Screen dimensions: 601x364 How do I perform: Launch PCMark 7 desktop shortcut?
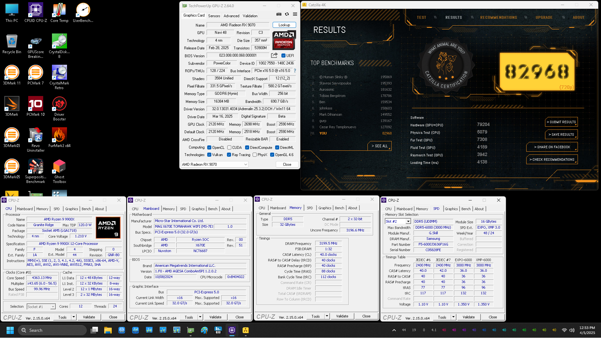click(36, 75)
